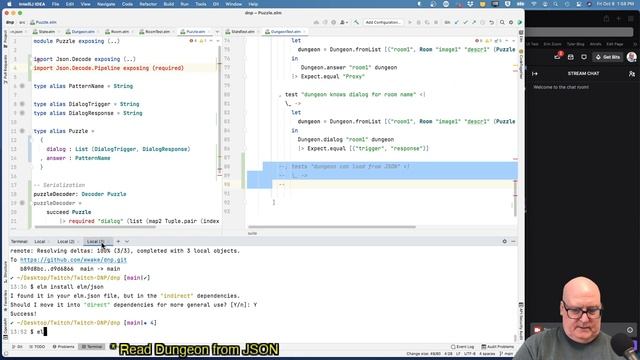This screenshot has width=640, height=360.
Task: Open Twitch notifications inbox with red badge
Action: coord(558,57)
